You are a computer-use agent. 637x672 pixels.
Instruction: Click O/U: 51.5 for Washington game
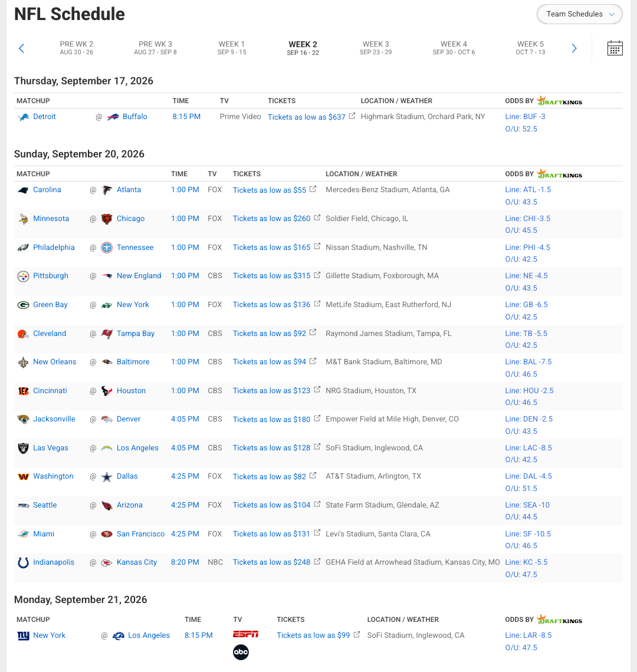tap(521, 488)
